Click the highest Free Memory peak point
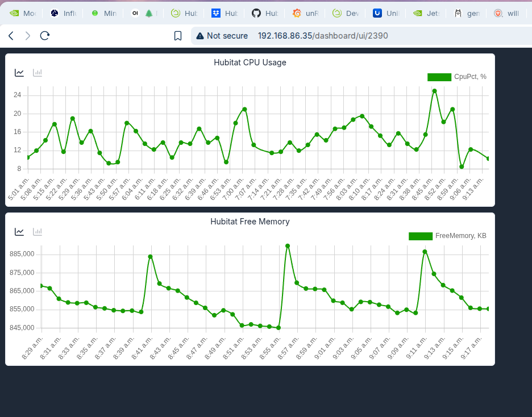This screenshot has width=532, height=417. (288, 246)
